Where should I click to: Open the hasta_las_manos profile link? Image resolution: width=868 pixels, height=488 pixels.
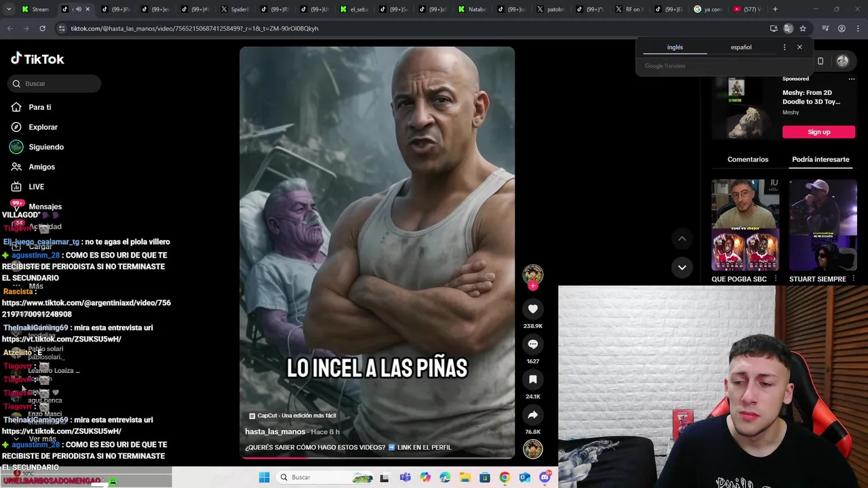point(275,432)
